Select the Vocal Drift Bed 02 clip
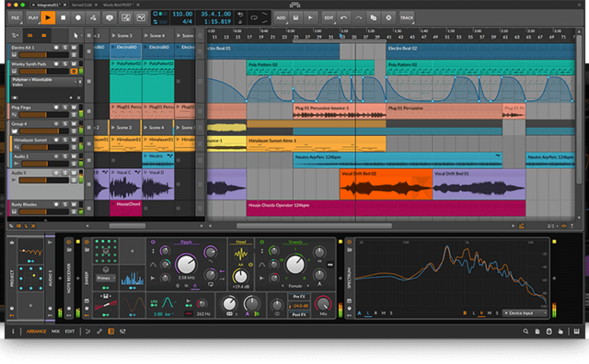 point(386,184)
